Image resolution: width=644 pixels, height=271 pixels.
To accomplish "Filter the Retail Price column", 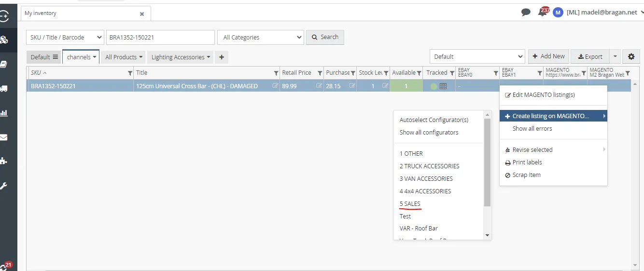I will pos(320,73).
